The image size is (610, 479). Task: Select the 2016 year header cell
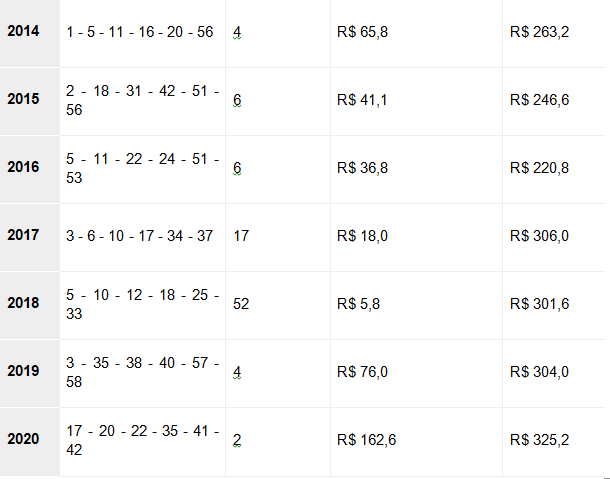point(30,169)
